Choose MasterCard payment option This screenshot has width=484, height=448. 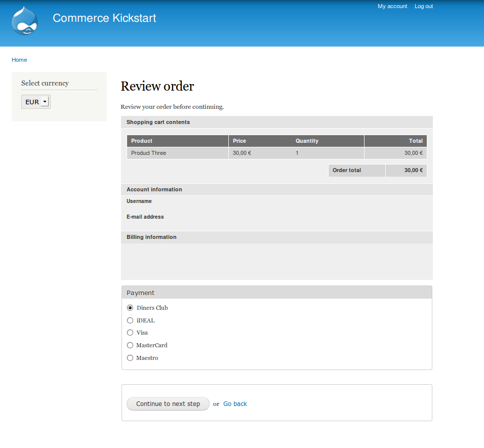(130, 345)
